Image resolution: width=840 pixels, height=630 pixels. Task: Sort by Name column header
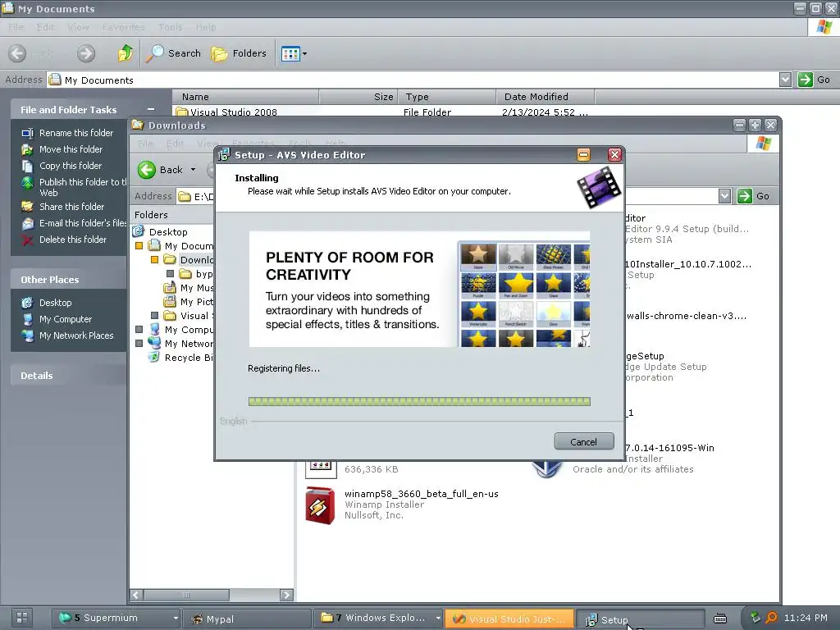[245, 97]
